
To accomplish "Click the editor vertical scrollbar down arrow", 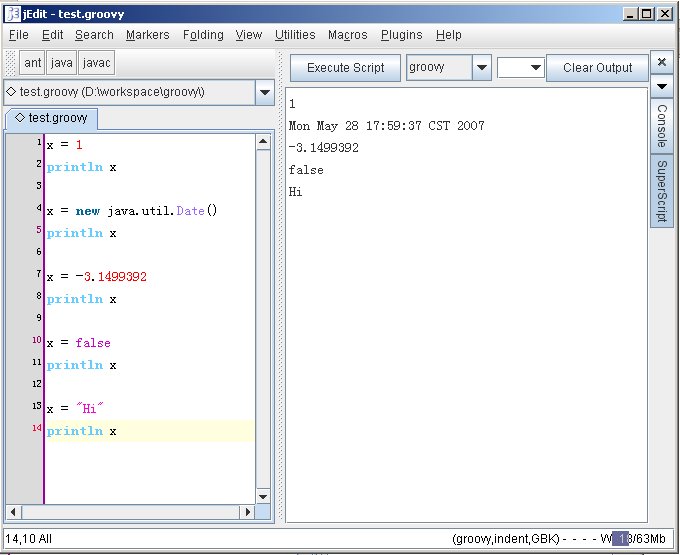I will coord(263,496).
